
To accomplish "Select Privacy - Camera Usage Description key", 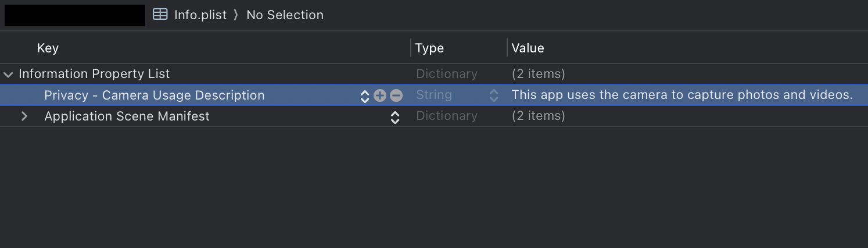I will [x=154, y=95].
